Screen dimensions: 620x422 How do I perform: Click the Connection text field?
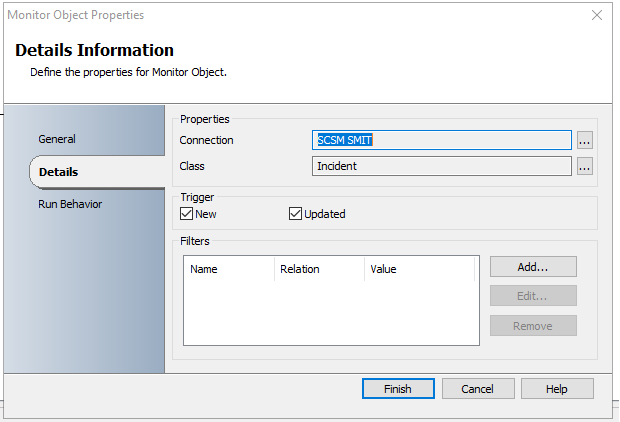click(x=442, y=140)
